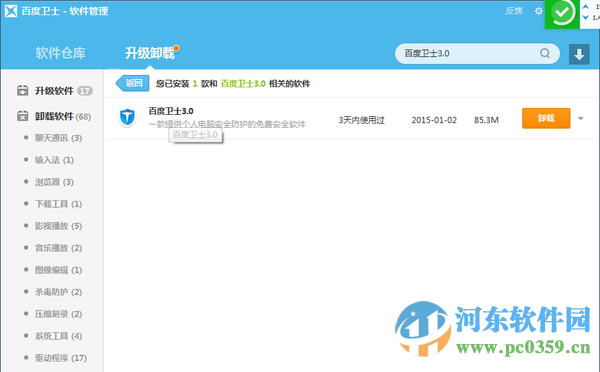
Task: Click the 反馈 feedback link
Action: (x=514, y=11)
